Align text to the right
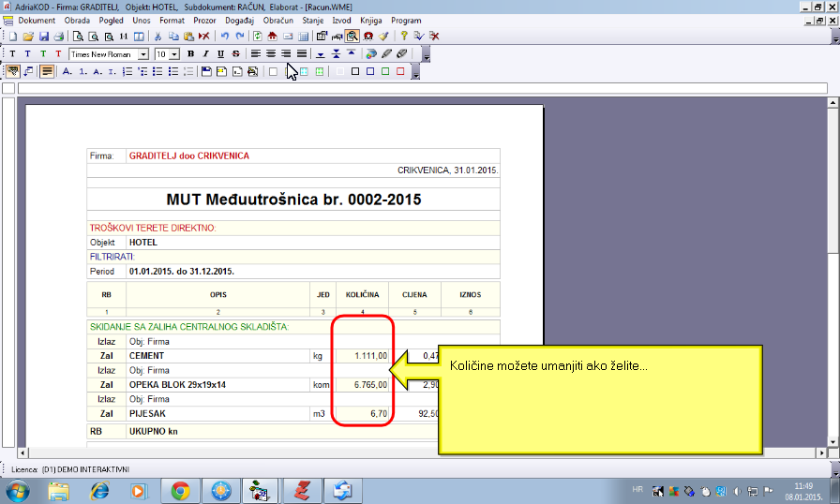Image resolution: width=840 pixels, height=504 pixels. [x=287, y=54]
